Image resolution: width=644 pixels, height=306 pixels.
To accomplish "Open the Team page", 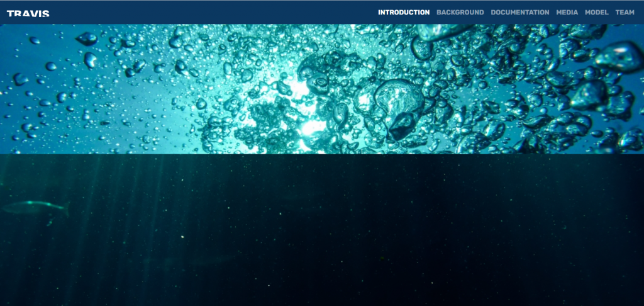I will coord(625,13).
